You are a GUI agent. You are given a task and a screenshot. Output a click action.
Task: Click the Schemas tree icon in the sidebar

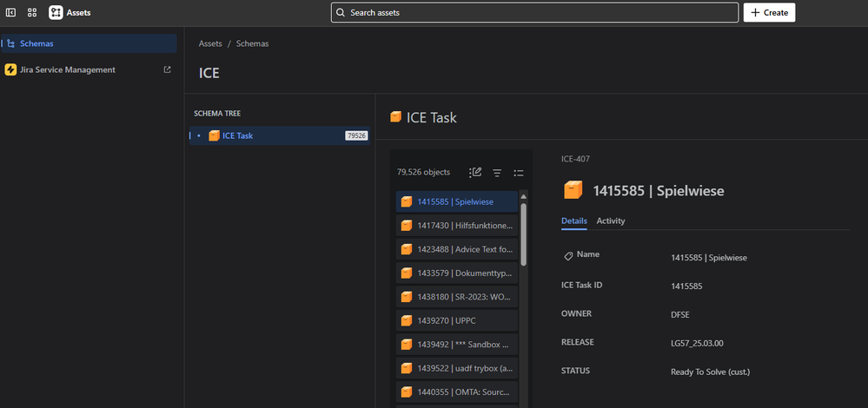click(11, 43)
